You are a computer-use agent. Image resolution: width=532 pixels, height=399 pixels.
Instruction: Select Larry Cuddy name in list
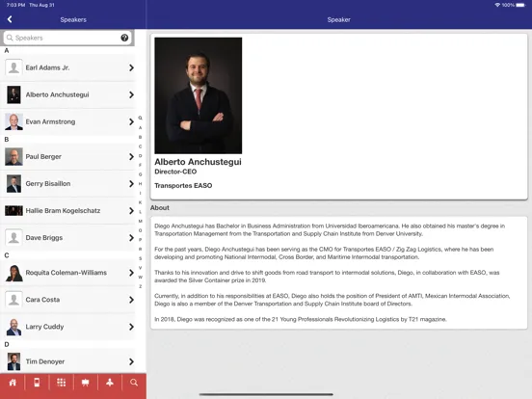[44, 327]
